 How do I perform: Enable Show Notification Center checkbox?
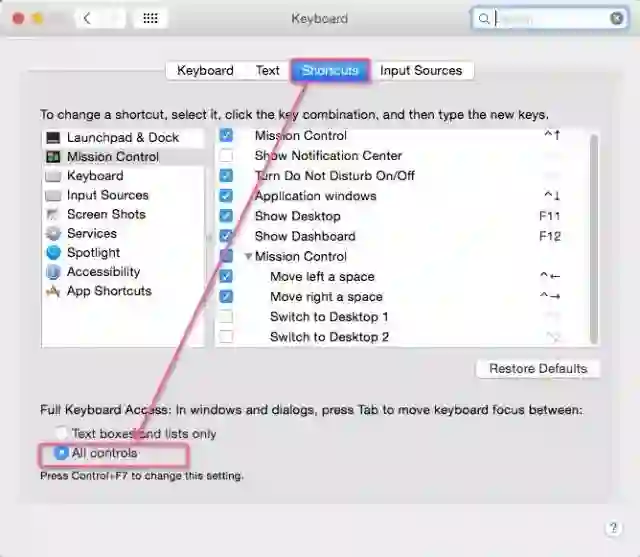(x=226, y=155)
